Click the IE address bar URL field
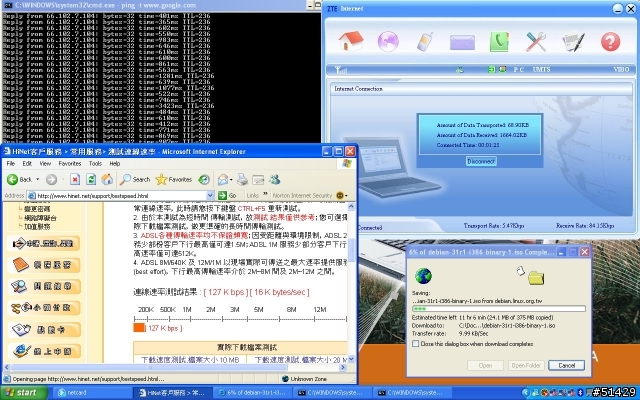The image size is (640, 400). coord(120,196)
